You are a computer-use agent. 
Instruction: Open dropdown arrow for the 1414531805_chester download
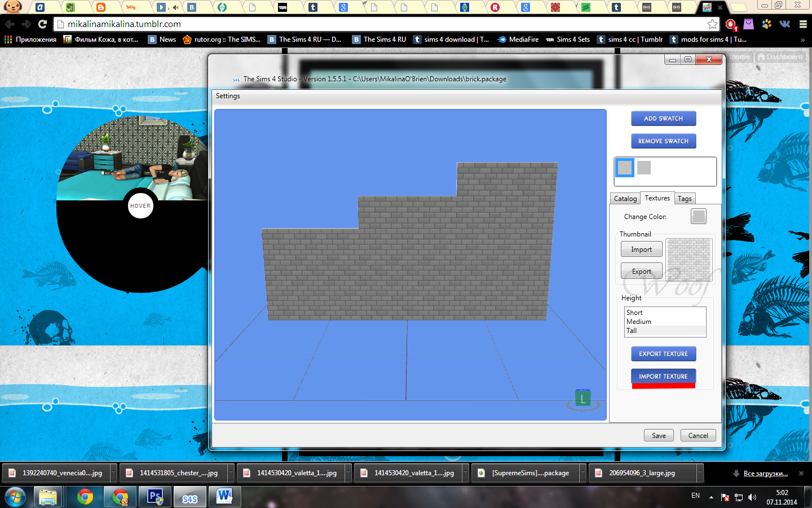tap(231, 473)
